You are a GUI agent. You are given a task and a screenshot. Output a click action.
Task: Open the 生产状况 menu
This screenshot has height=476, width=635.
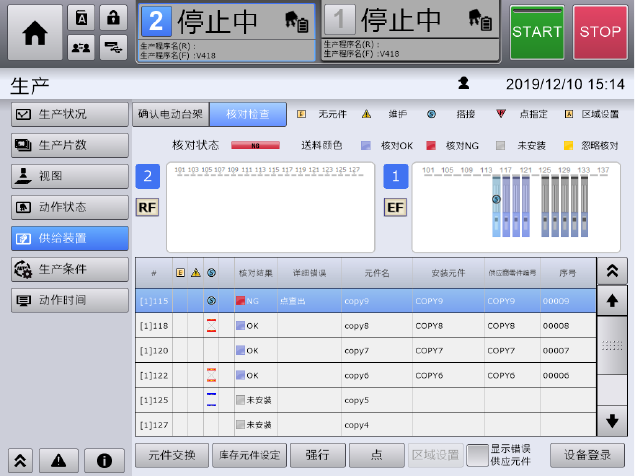coord(70,114)
